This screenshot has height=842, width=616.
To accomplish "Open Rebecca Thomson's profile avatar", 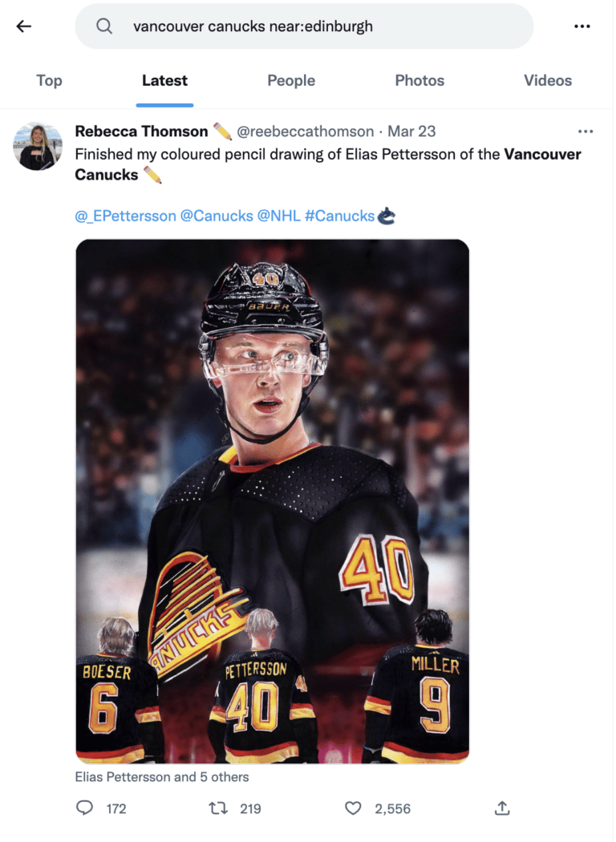I will 38,146.
